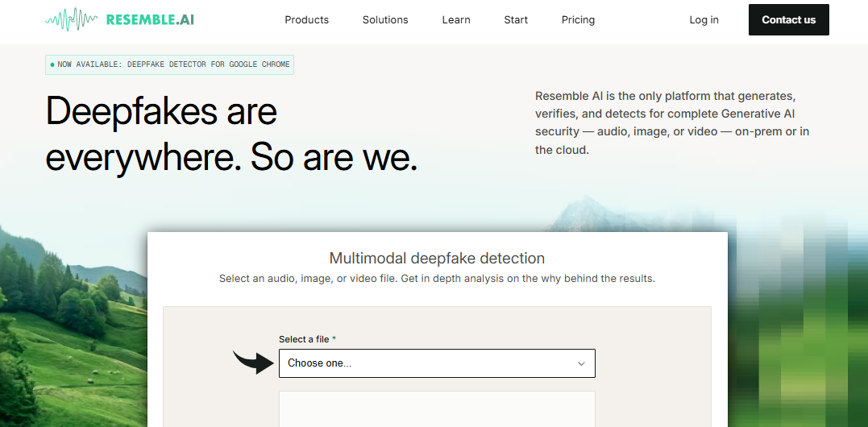Open the Deepfake Detector for Chrome announcement
This screenshot has width=868, height=427.
pyautogui.click(x=169, y=64)
